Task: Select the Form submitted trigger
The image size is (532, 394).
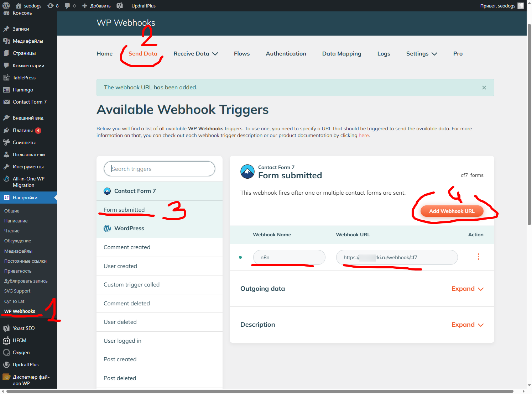Action: click(160, 210)
